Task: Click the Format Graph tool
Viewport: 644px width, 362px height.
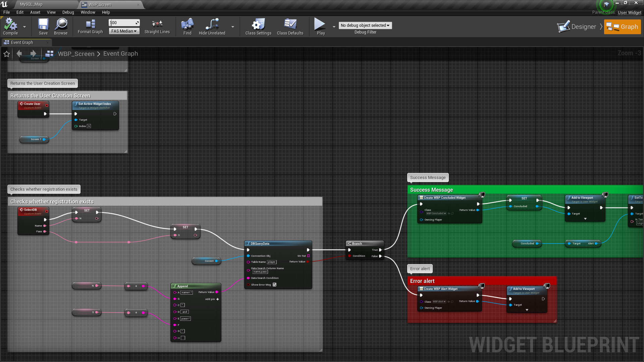Action: (90, 26)
